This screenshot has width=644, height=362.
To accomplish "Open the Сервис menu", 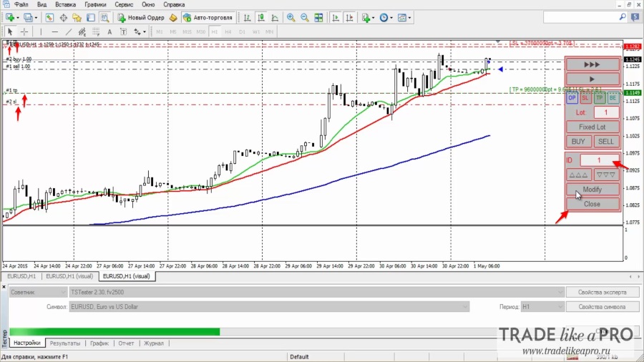I will tap(124, 4).
